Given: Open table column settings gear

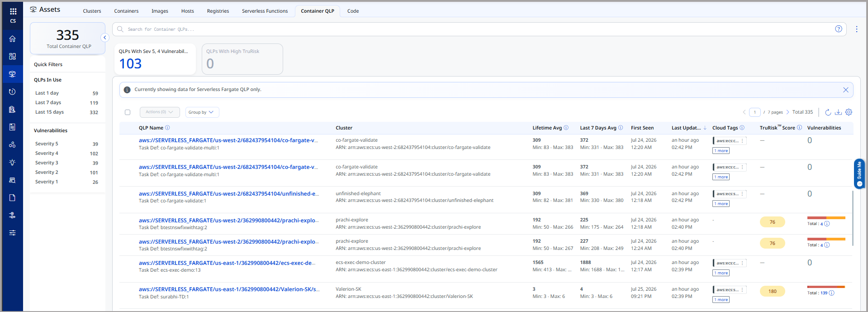Looking at the screenshot, I should [849, 112].
